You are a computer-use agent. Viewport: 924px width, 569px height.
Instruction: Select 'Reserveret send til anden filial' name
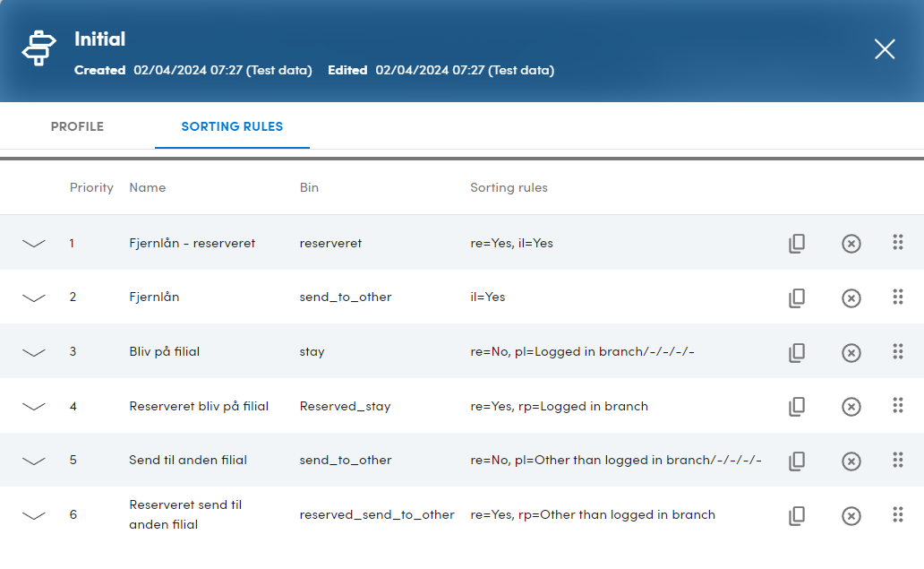pyautogui.click(x=185, y=514)
